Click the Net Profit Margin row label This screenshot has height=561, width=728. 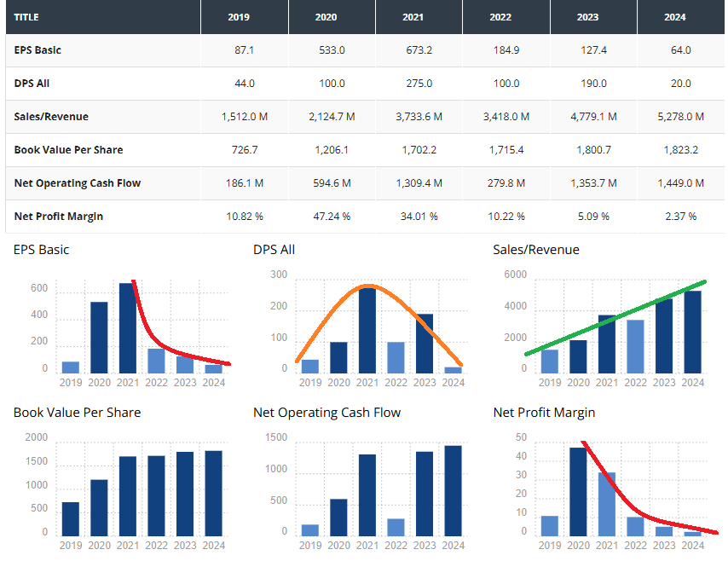coord(59,217)
